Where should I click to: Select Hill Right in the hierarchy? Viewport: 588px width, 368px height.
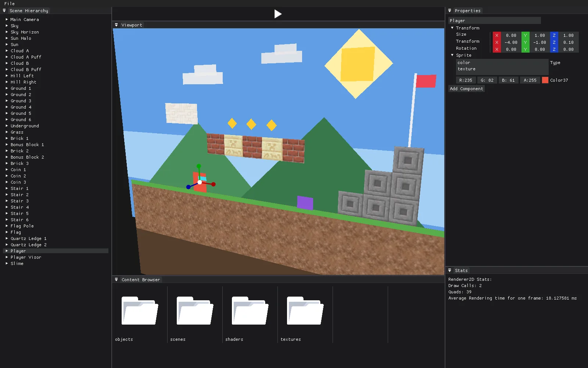click(56, 82)
